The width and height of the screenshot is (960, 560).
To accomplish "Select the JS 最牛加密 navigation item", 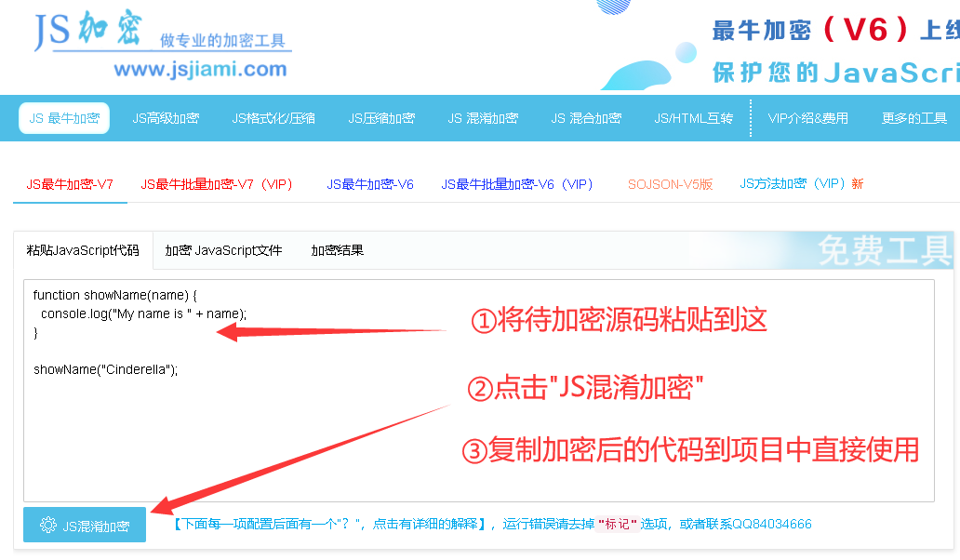I will (x=63, y=118).
